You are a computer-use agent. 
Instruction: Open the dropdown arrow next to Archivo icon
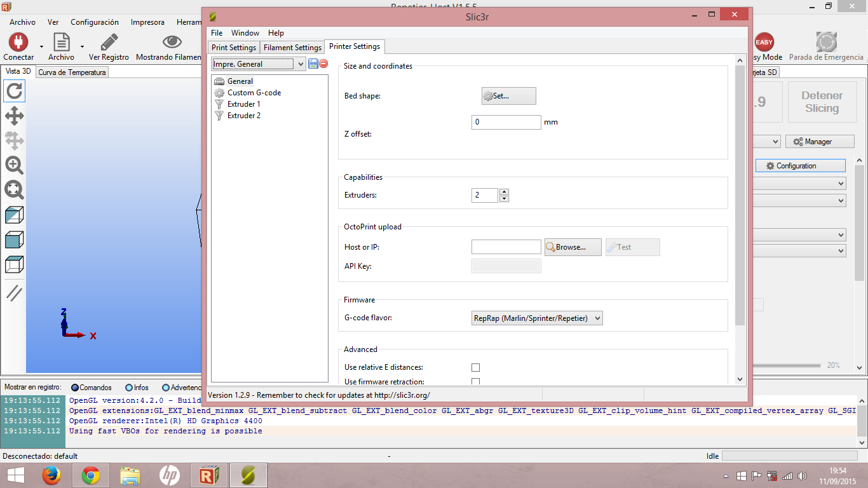click(x=82, y=46)
